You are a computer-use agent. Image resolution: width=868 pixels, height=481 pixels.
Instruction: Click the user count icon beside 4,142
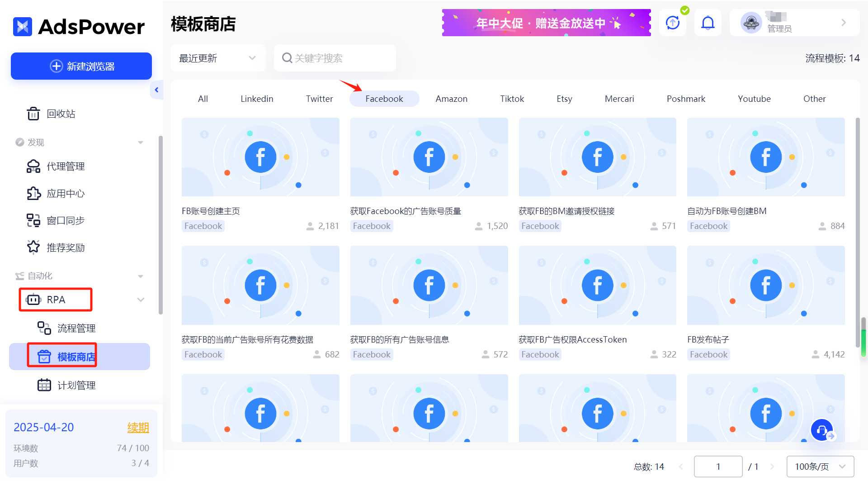[x=816, y=354]
